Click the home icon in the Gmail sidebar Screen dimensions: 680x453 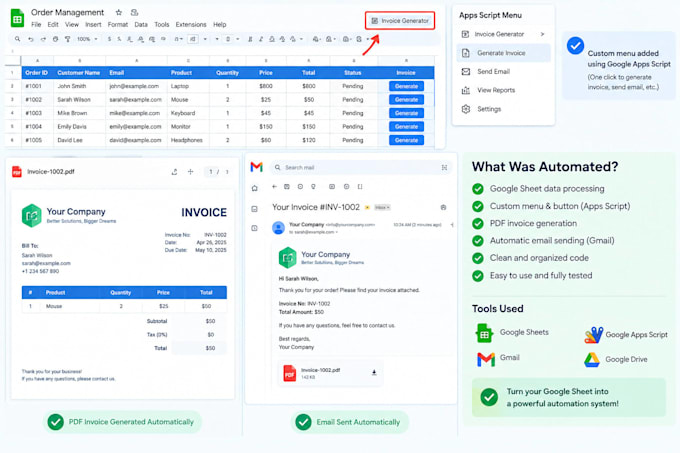point(255,188)
